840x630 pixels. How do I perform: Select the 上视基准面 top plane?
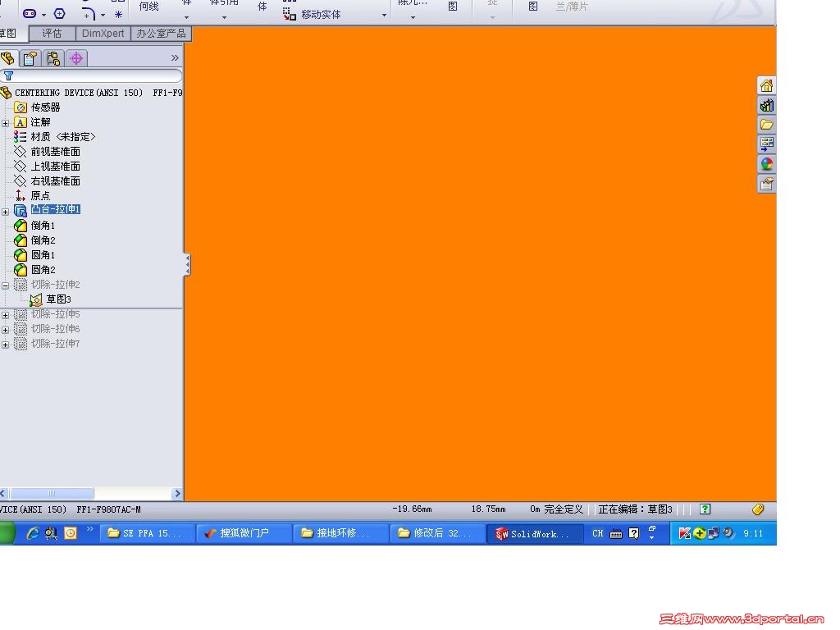click(x=48, y=167)
